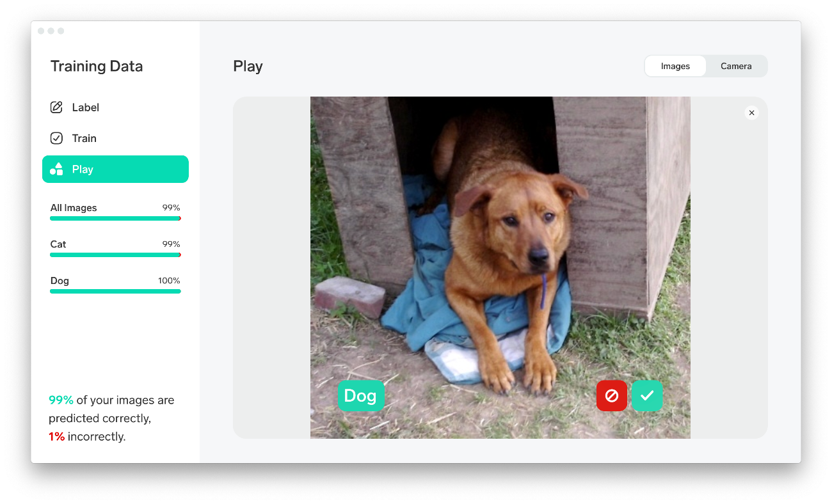Click the Dog prediction label badge
832x504 pixels.
(x=361, y=396)
